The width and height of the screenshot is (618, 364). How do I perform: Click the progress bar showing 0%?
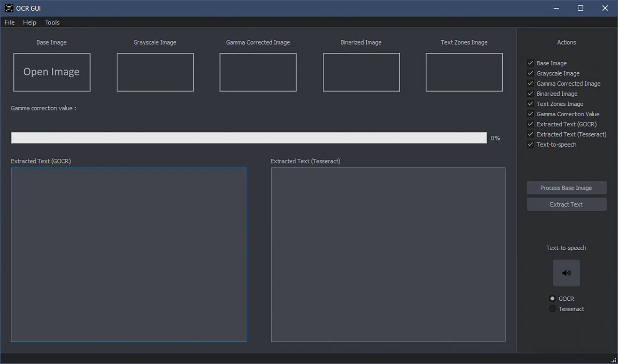[x=249, y=138]
